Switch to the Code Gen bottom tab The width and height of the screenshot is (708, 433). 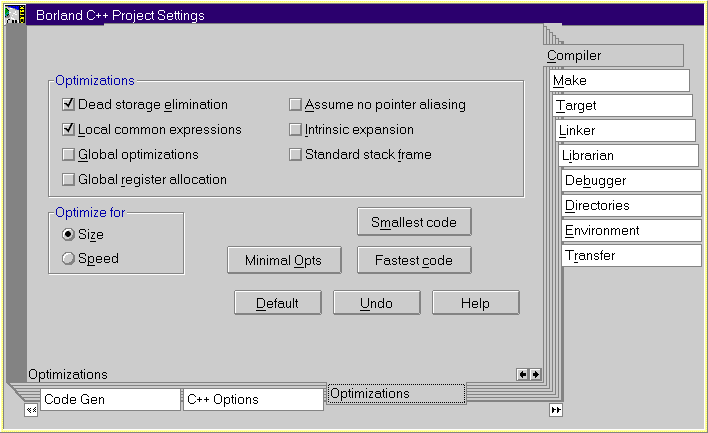[111, 400]
